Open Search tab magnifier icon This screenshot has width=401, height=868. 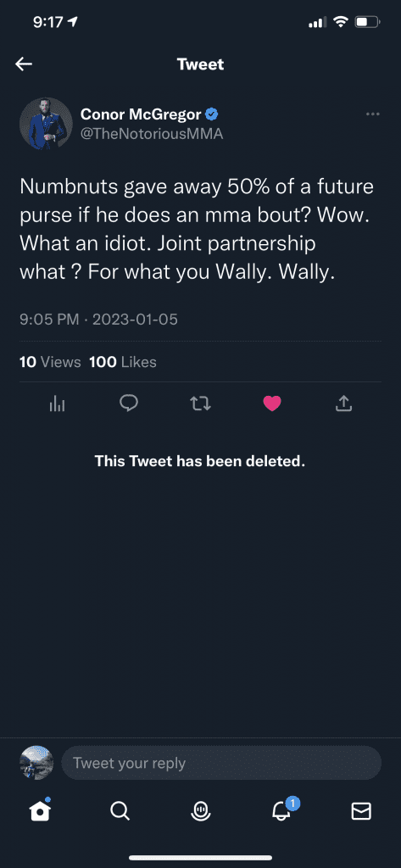[x=120, y=811]
